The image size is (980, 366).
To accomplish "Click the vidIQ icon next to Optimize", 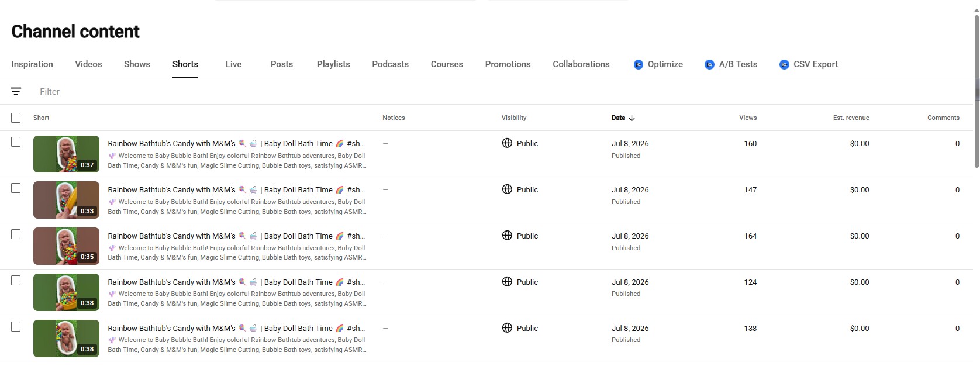I will click(x=639, y=64).
